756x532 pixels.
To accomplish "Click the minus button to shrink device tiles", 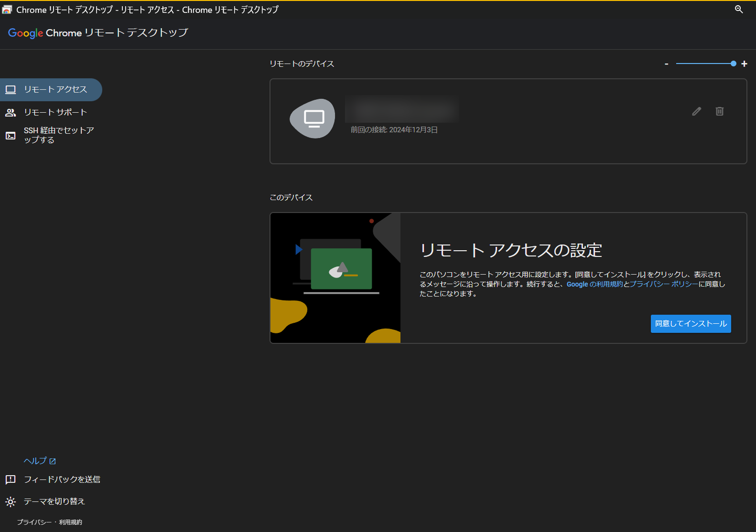I will [x=666, y=64].
